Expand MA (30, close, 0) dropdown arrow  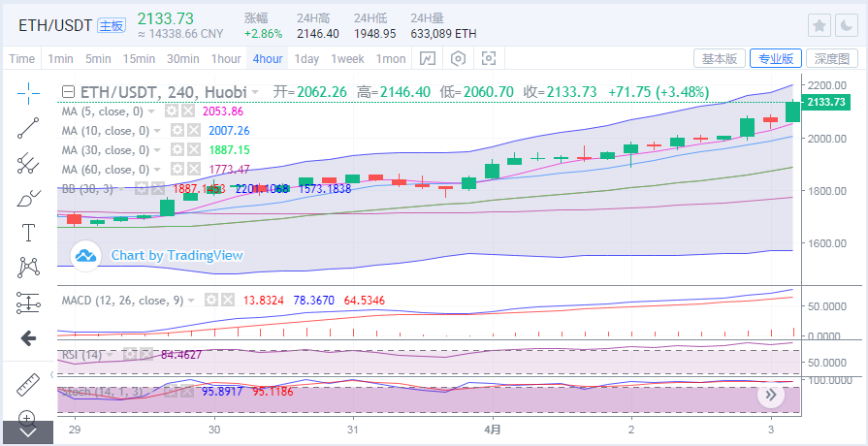157,150
